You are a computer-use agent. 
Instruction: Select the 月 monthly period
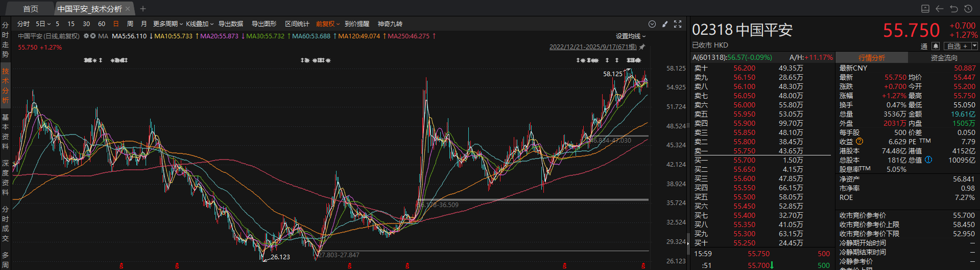tap(144, 24)
